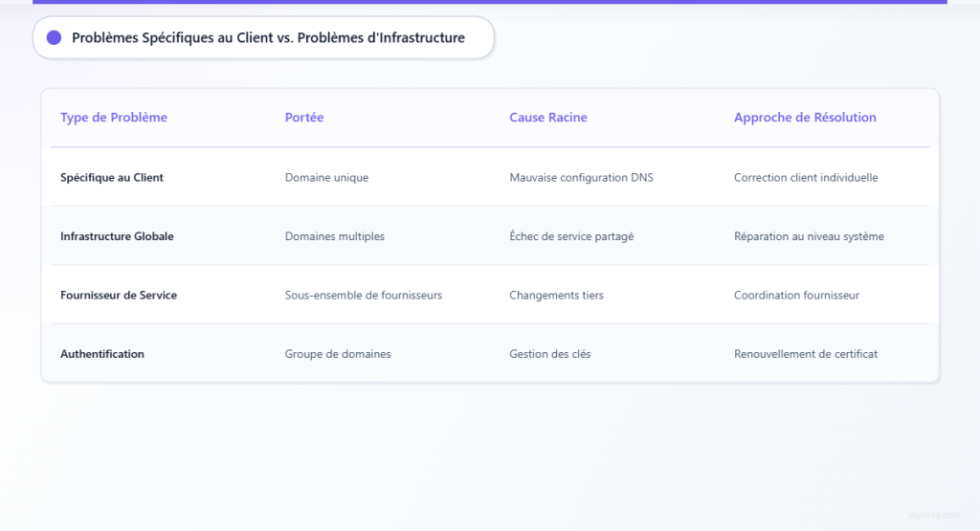The image size is (980, 531).
Task: Select the 'Approche de Résolution' column header
Action: [805, 118]
